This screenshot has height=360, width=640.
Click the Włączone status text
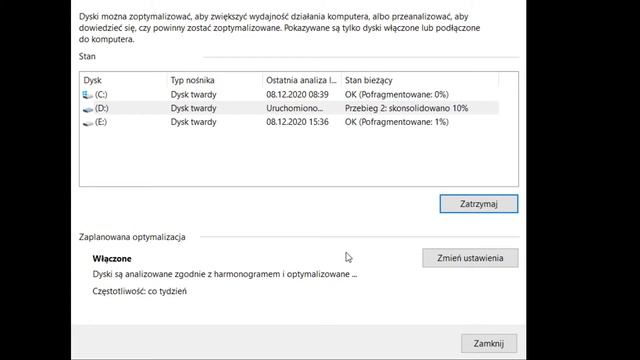[112, 259]
